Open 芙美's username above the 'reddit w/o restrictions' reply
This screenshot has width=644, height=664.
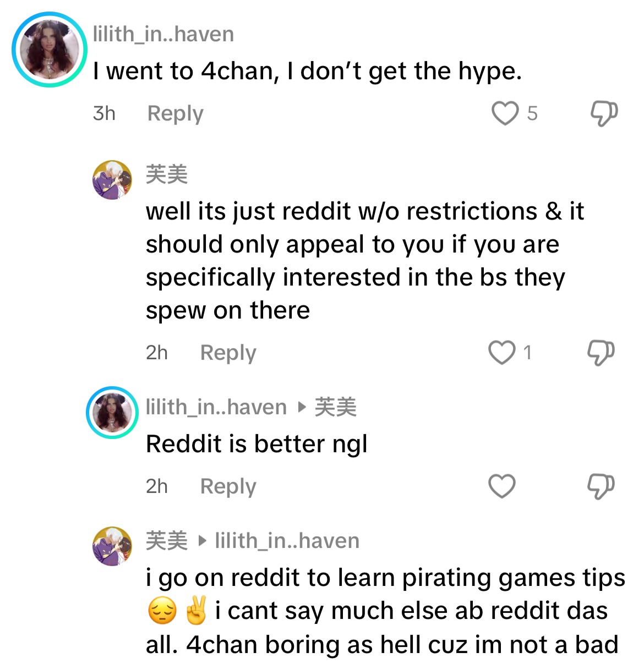[167, 174]
